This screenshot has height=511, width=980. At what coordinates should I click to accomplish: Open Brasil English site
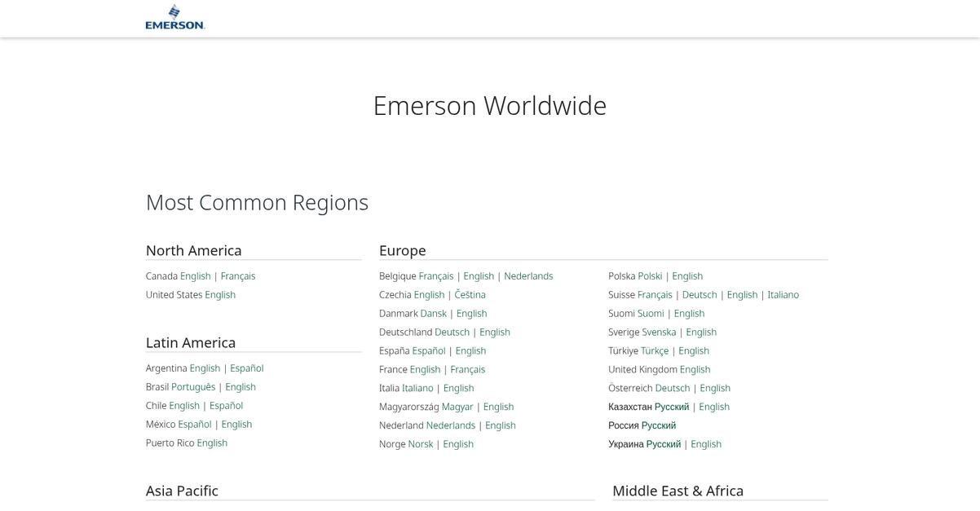(241, 387)
